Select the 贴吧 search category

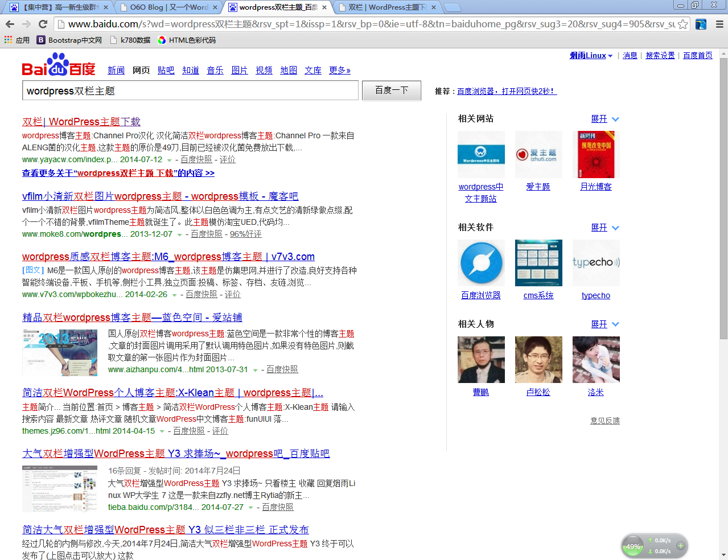tap(166, 70)
